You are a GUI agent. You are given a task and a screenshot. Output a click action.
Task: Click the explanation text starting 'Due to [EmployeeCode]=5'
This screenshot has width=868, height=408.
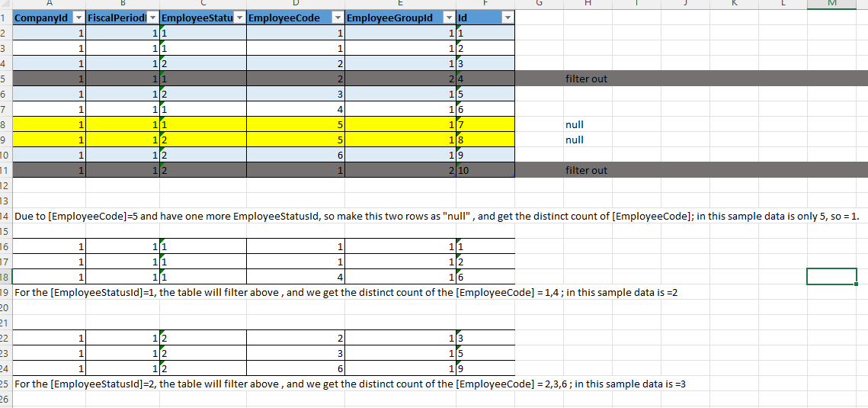[437, 216]
